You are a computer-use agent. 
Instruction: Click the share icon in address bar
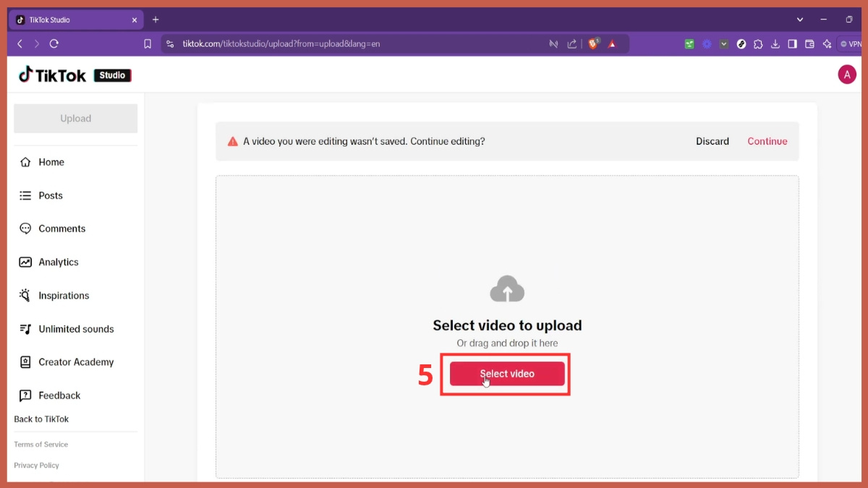572,44
